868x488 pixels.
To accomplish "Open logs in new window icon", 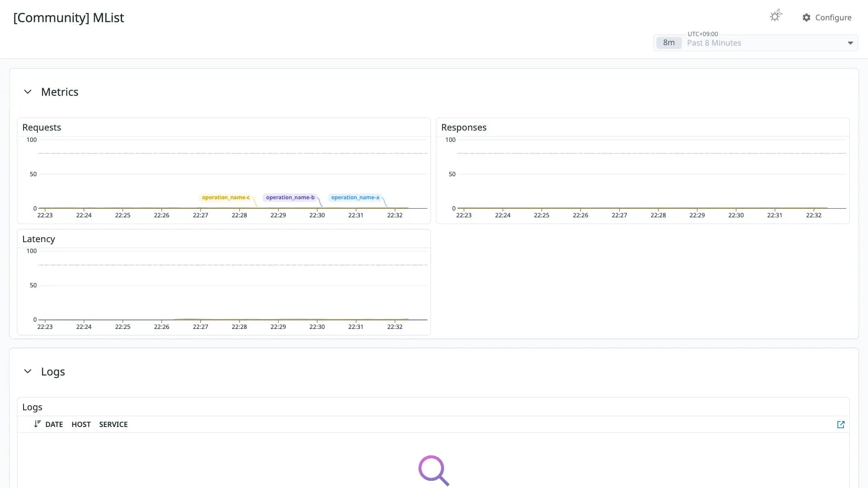I will point(841,425).
